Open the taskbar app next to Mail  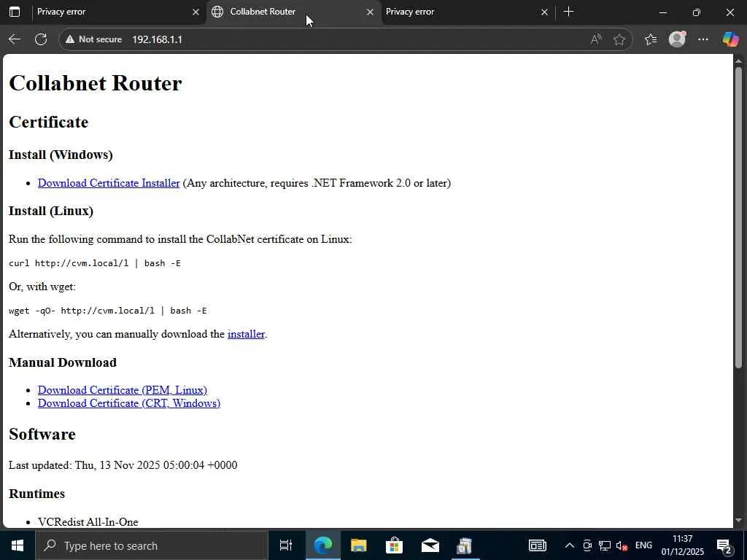[465, 545]
